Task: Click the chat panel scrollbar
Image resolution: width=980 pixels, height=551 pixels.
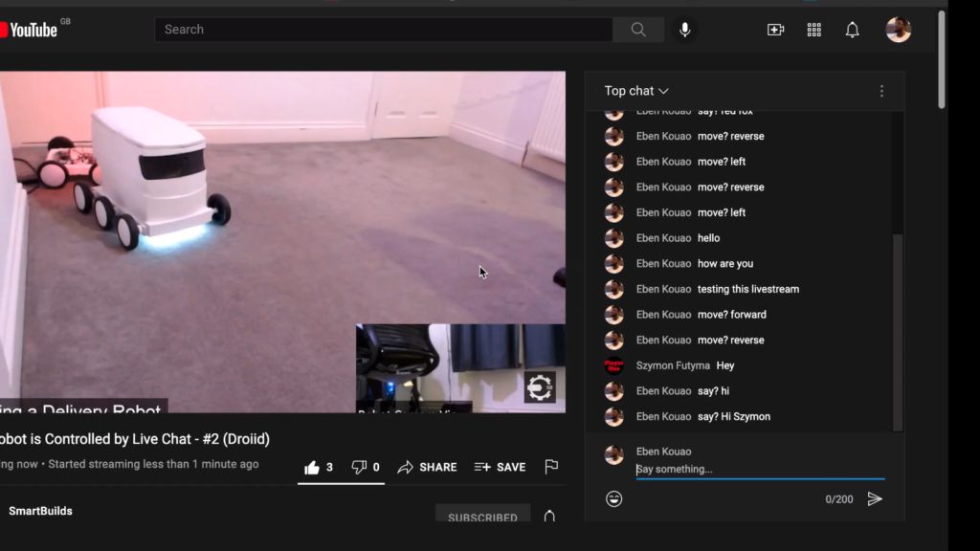Action: [898, 332]
